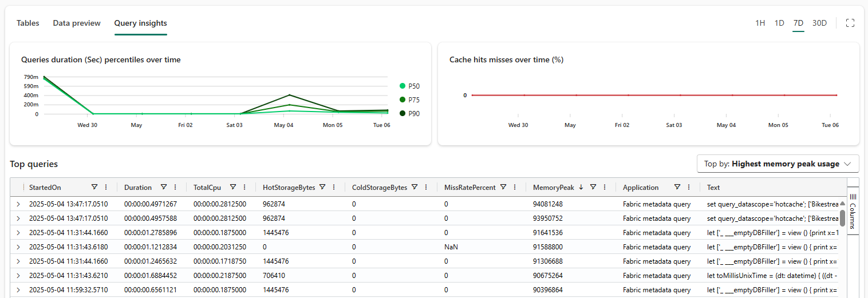
Task: Open more options on MissRatePercent column
Action: pyautogui.click(x=515, y=187)
